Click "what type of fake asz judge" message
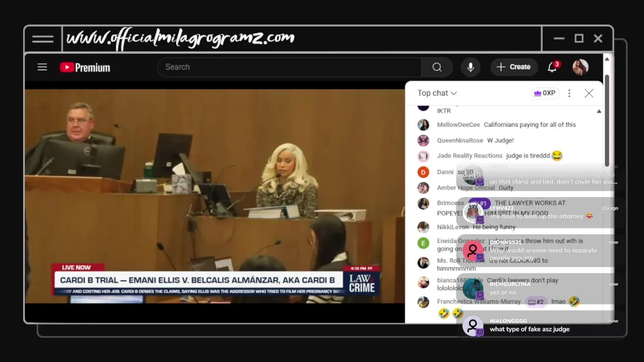Viewport: 644px width, 362px height. click(530, 329)
